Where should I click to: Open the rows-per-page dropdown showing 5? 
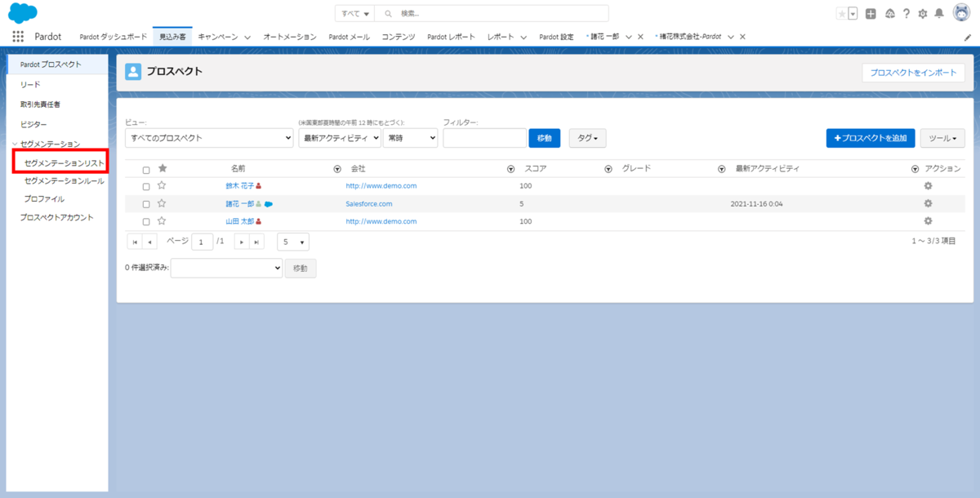(x=293, y=242)
